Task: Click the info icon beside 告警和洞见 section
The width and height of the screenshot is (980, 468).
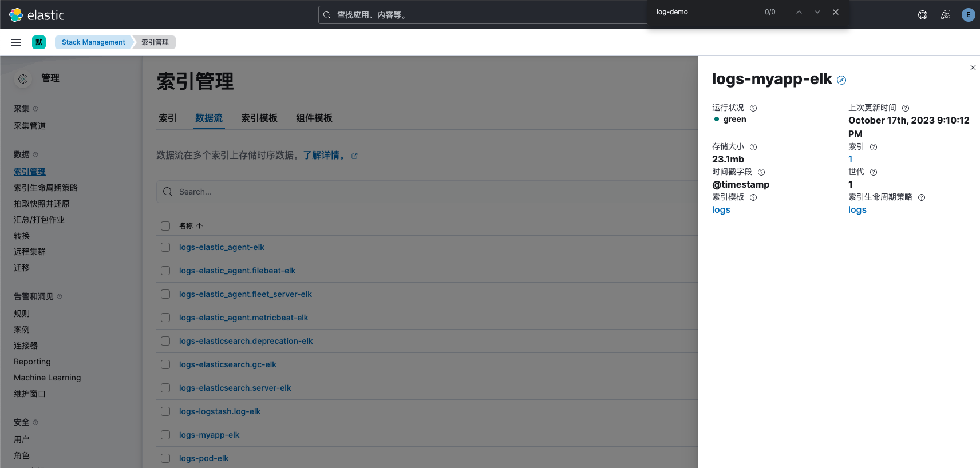Action: (x=60, y=296)
